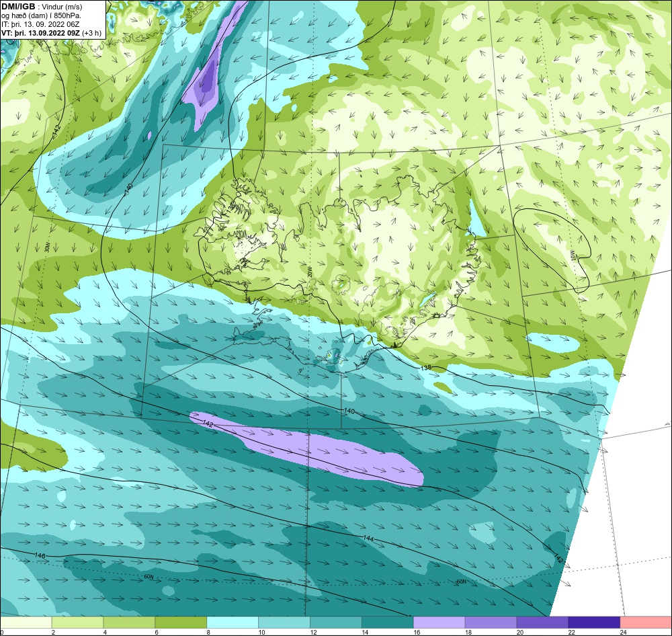Click the 'og hæð (dam) í 850hPa.' line
The image size is (672, 636).
[41, 15]
